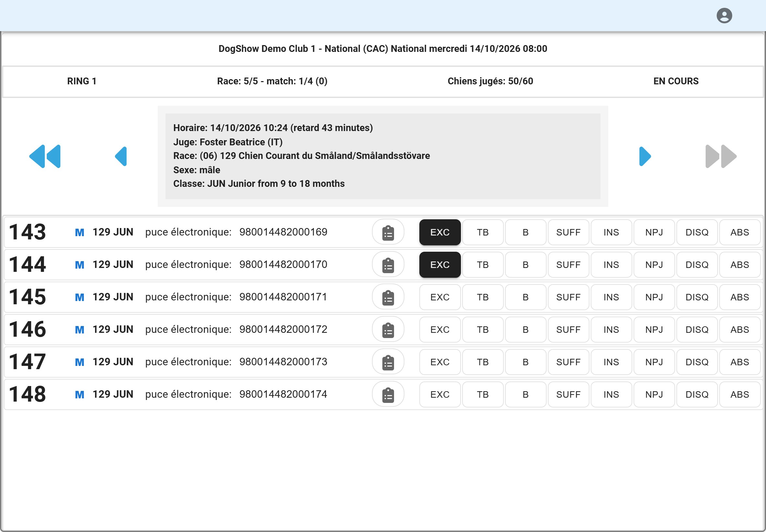
Task: Jump to first class with double-left arrow
Action: pos(45,156)
